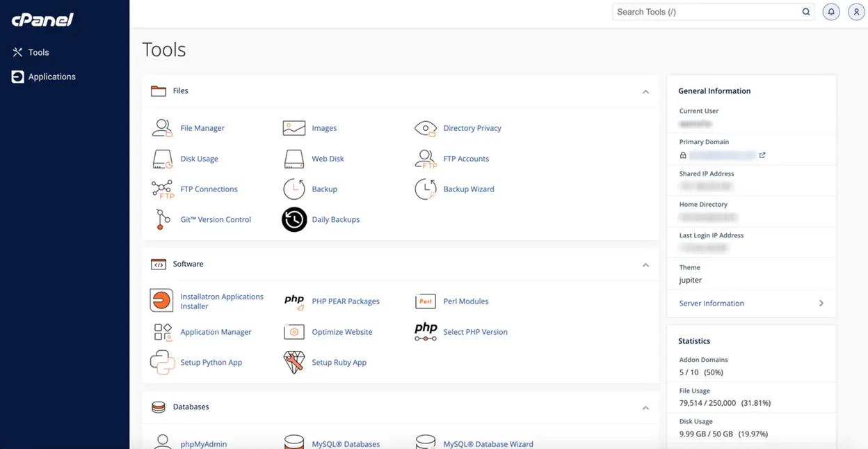Check Disk Usage
868x449 pixels.
click(x=199, y=159)
